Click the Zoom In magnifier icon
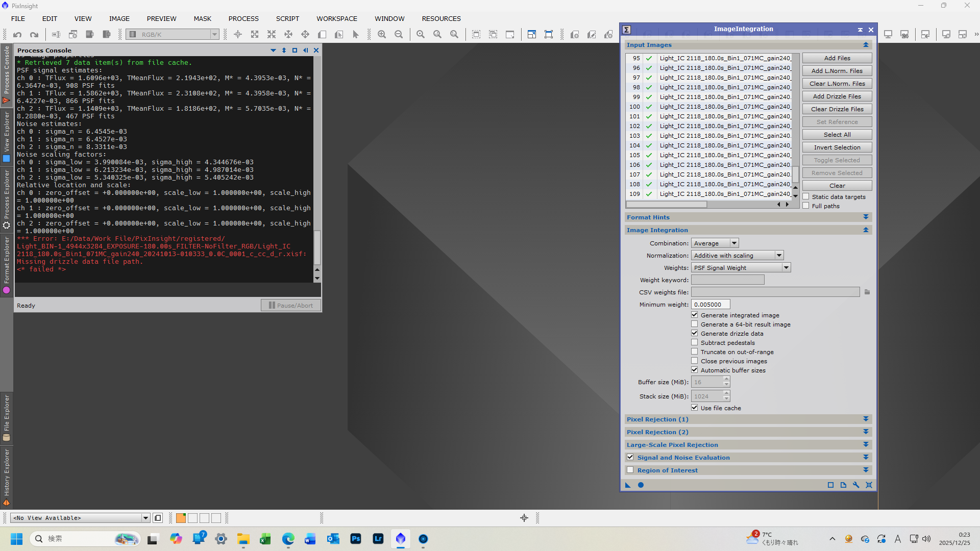This screenshot has width=980, height=551. (382, 35)
